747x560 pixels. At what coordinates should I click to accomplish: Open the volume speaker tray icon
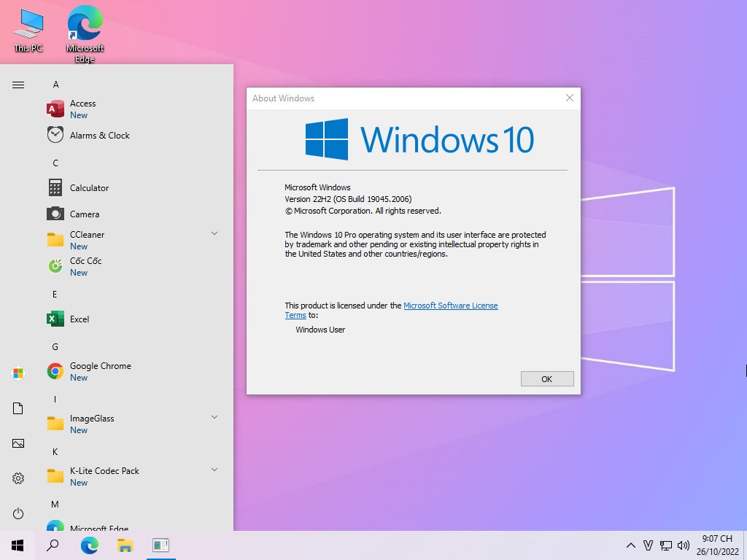pyautogui.click(x=683, y=545)
